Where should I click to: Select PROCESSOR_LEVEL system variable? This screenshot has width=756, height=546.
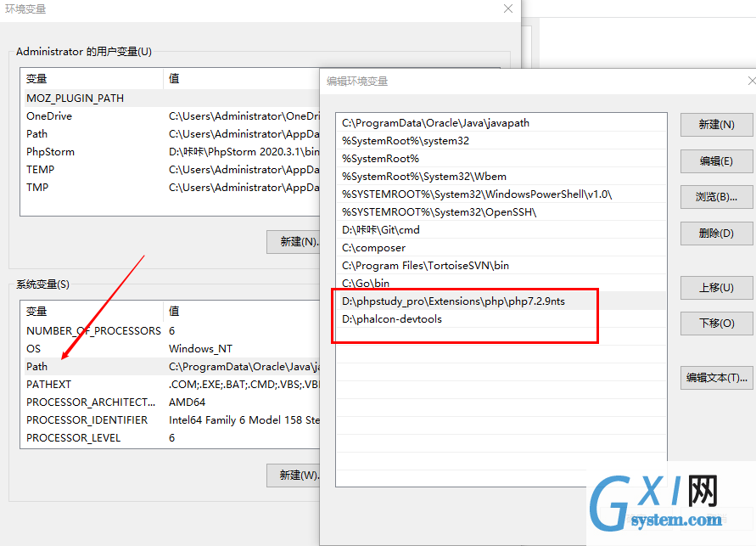click(171, 438)
